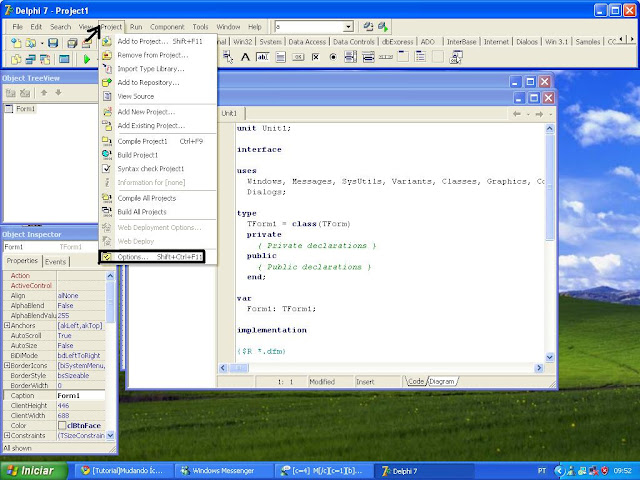The height and width of the screenshot is (480, 640).
Task: Click the green Run arrow icon
Action: (x=87, y=60)
